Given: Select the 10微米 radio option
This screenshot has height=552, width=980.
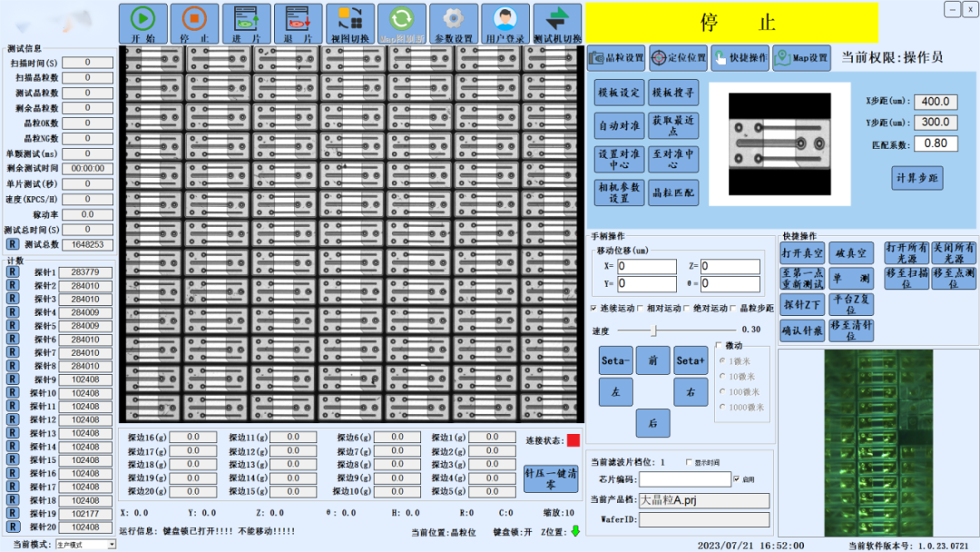Looking at the screenshot, I should pyautogui.click(x=722, y=377).
